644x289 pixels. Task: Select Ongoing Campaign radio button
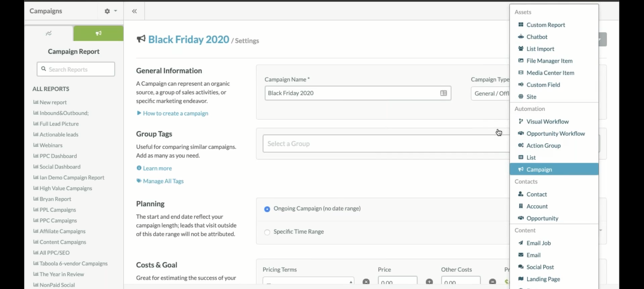[x=267, y=209]
